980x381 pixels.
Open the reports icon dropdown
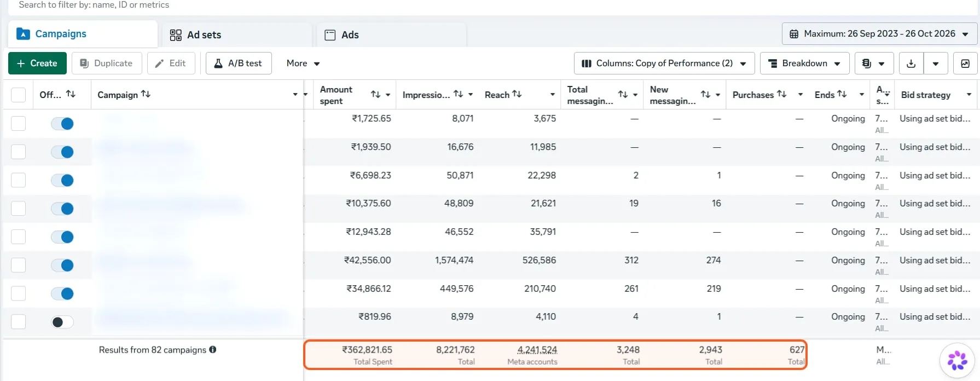[x=874, y=63]
